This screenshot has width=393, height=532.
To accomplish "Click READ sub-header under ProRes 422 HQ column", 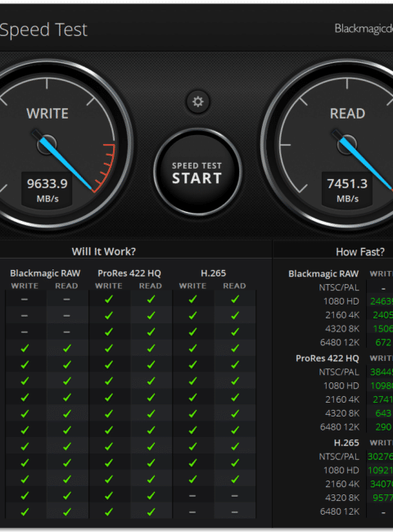I will coord(151,286).
